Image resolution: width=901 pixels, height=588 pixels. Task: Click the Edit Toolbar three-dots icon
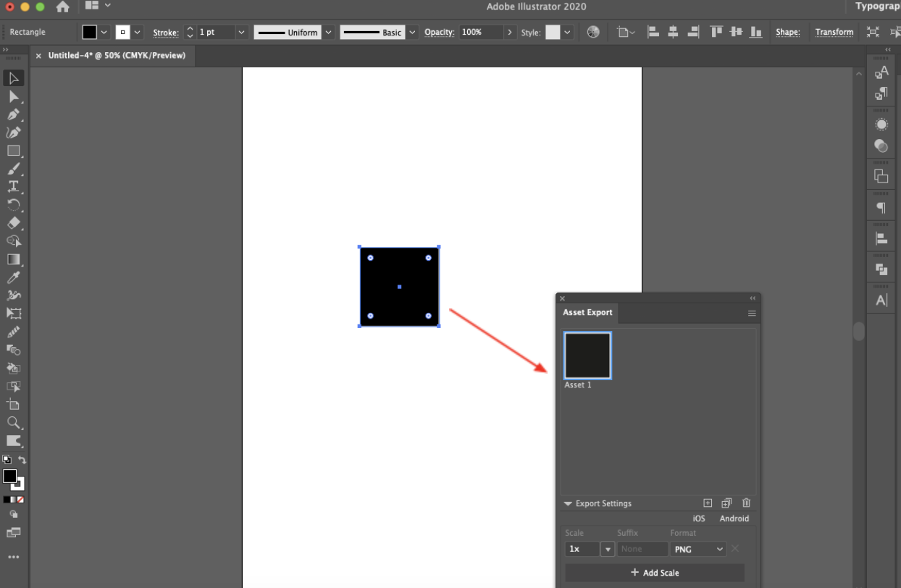(13, 558)
